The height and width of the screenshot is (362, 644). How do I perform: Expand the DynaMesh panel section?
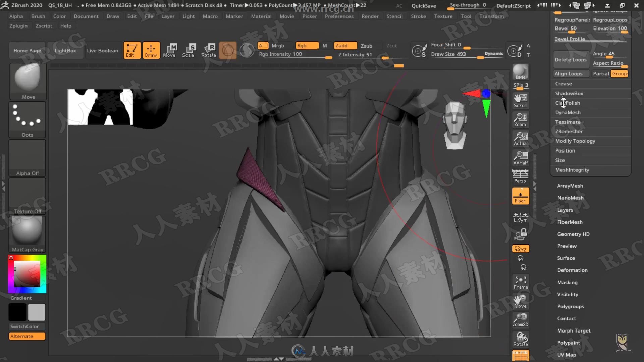(568, 112)
